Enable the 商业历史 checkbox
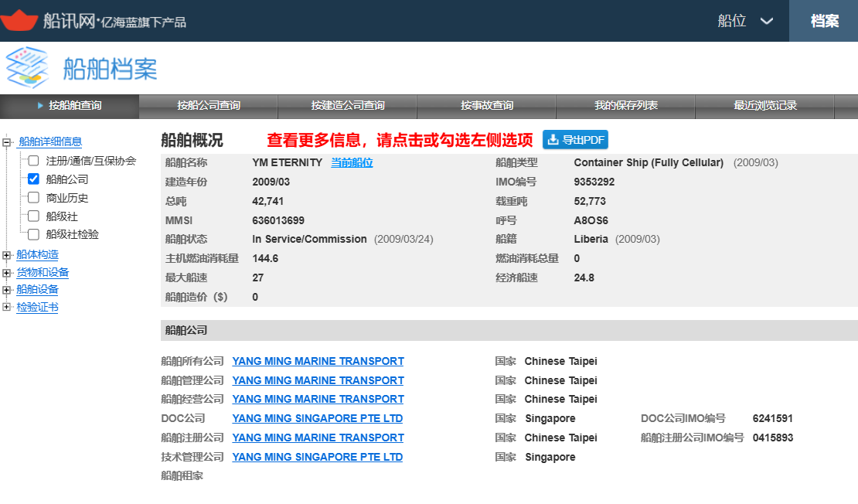The width and height of the screenshot is (858, 504). [x=33, y=197]
